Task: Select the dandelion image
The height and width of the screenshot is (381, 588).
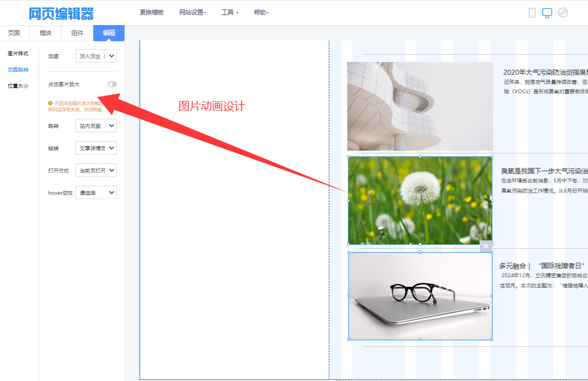Action: pyautogui.click(x=420, y=200)
